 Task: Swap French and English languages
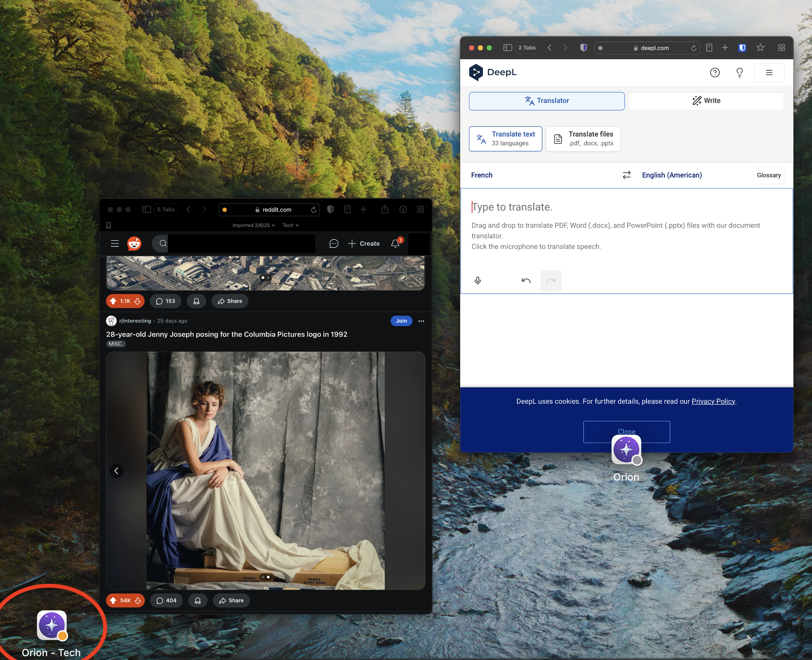tap(626, 175)
